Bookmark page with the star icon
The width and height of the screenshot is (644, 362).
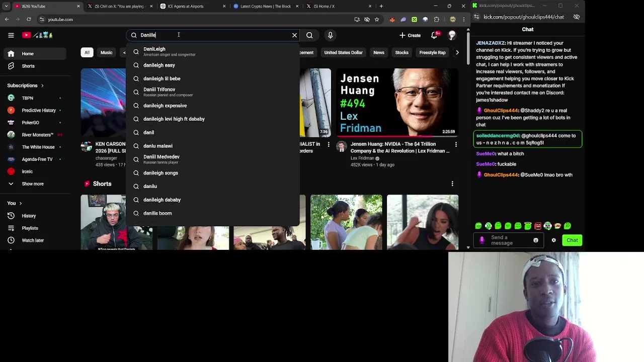[376, 20]
